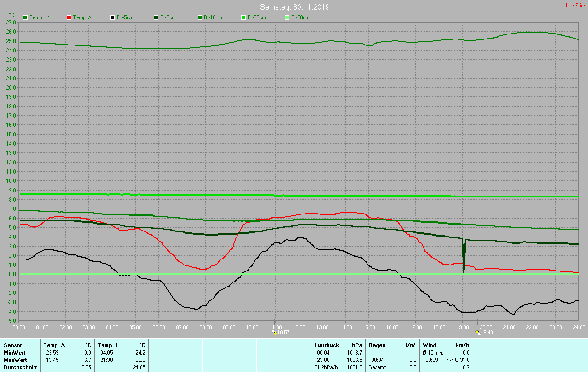Viewport: 588px width, 372px height.
Task: Click the '23:59' minimum time for Temp. A.
Action: tap(52, 352)
